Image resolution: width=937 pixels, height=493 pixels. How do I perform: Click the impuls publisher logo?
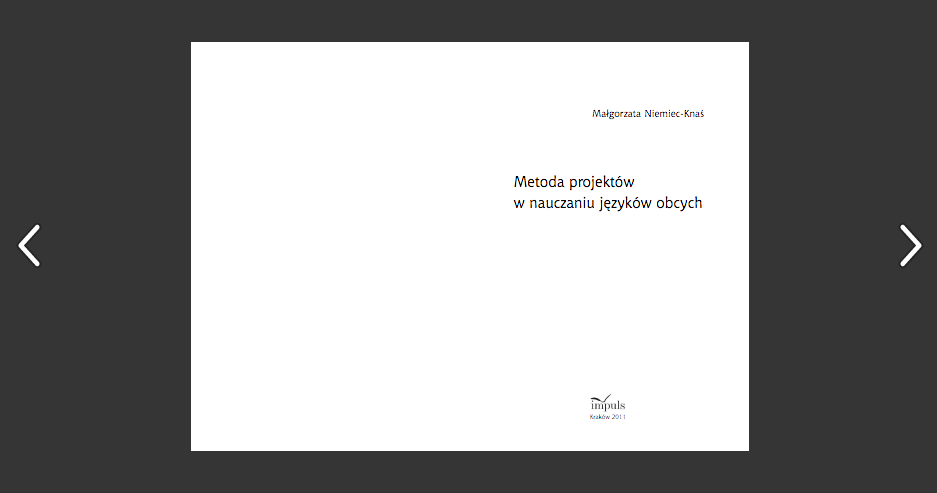(608, 402)
